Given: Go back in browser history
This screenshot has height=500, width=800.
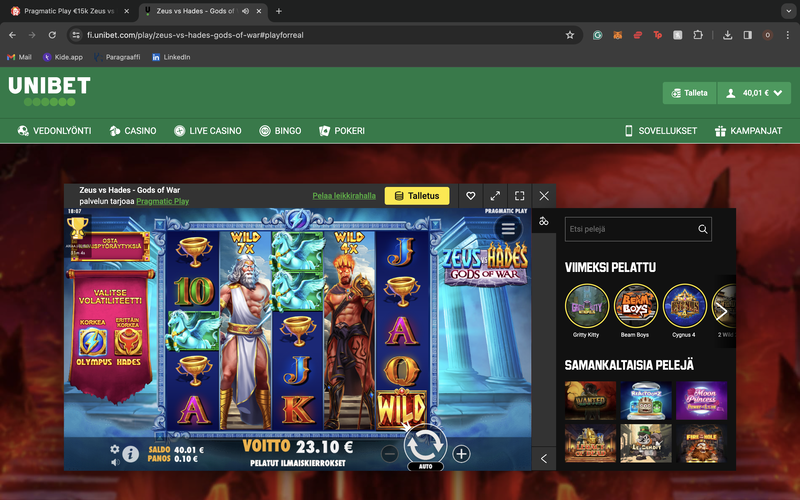Looking at the screenshot, I should point(12,35).
